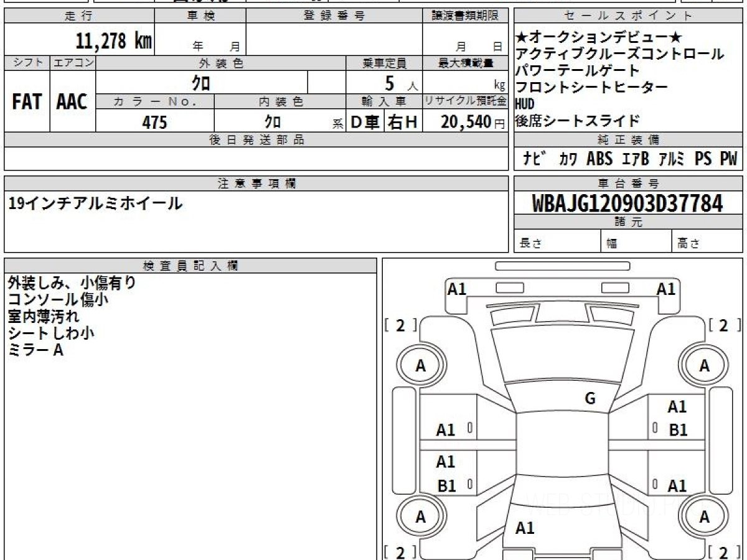
Task: Click the 外装色 exterior color header
Action: click(x=221, y=63)
